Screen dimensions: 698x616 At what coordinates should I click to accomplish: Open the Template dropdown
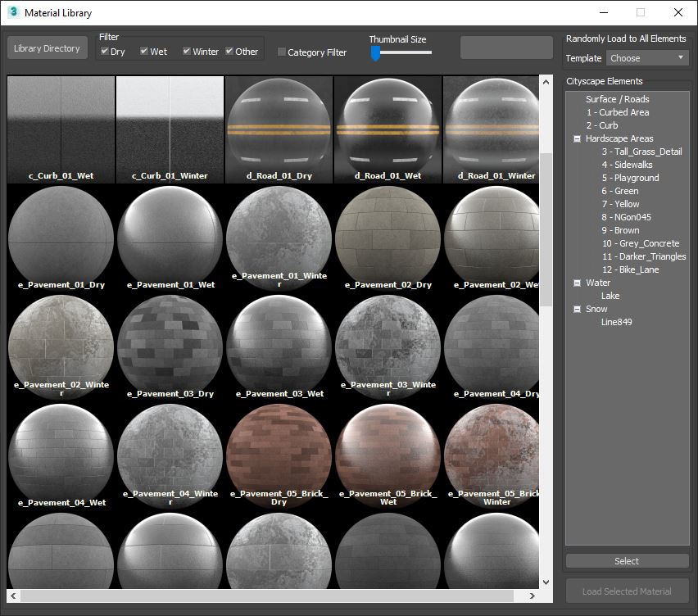pyautogui.click(x=647, y=58)
